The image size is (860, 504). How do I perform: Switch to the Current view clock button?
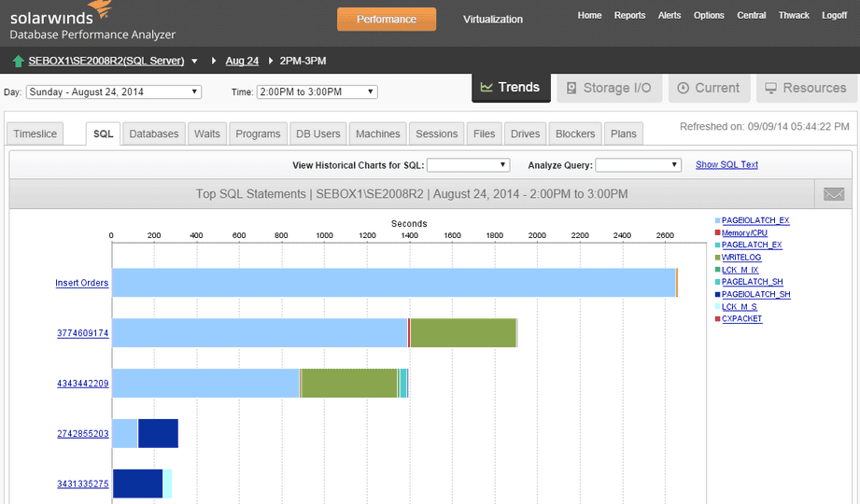pyautogui.click(x=709, y=88)
